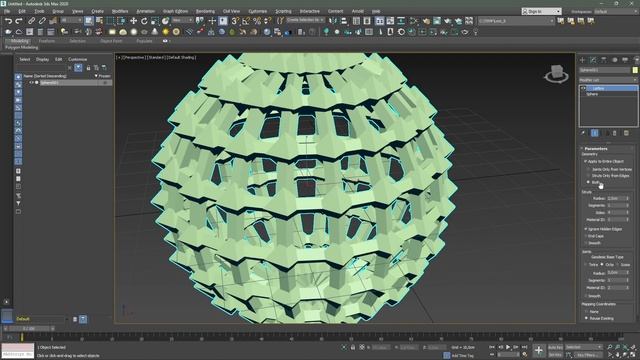Select the Unlink Selection icon

42,21
